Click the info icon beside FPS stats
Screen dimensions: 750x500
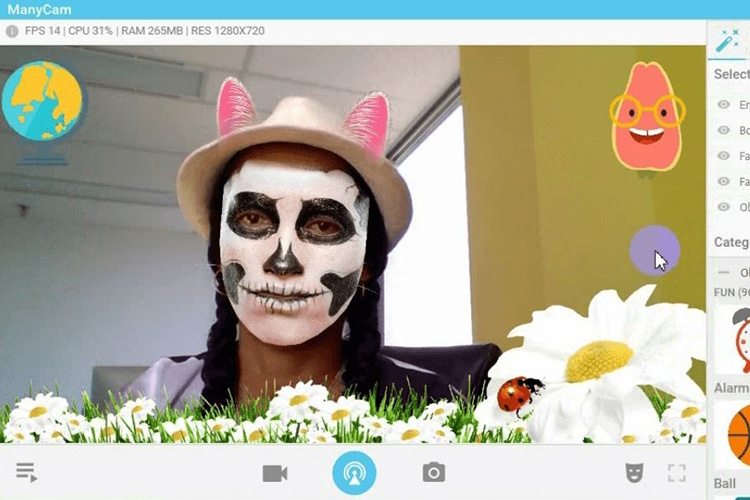pyautogui.click(x=12, y=31)
